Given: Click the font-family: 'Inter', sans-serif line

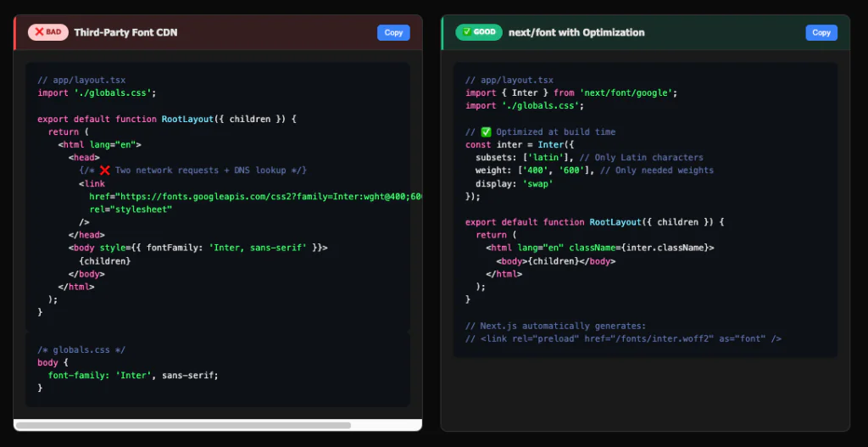Looking at the screenshot, I should pos(133,376).
